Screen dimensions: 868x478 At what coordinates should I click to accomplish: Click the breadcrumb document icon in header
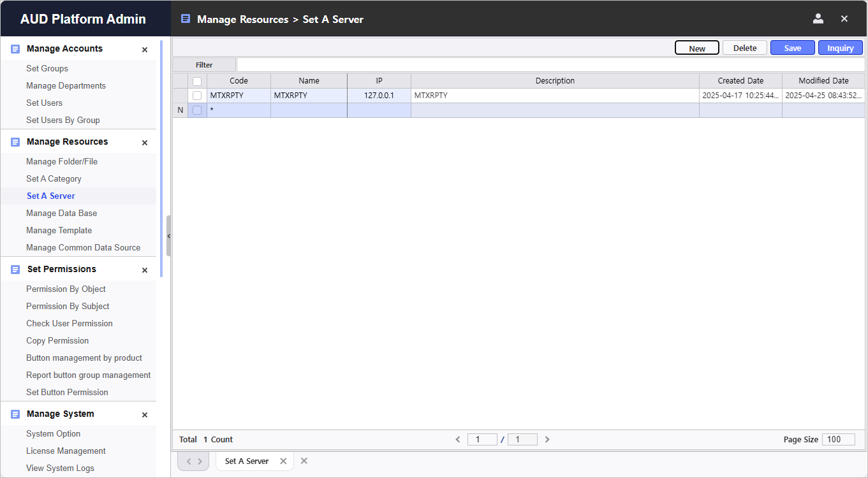(186, 18)
